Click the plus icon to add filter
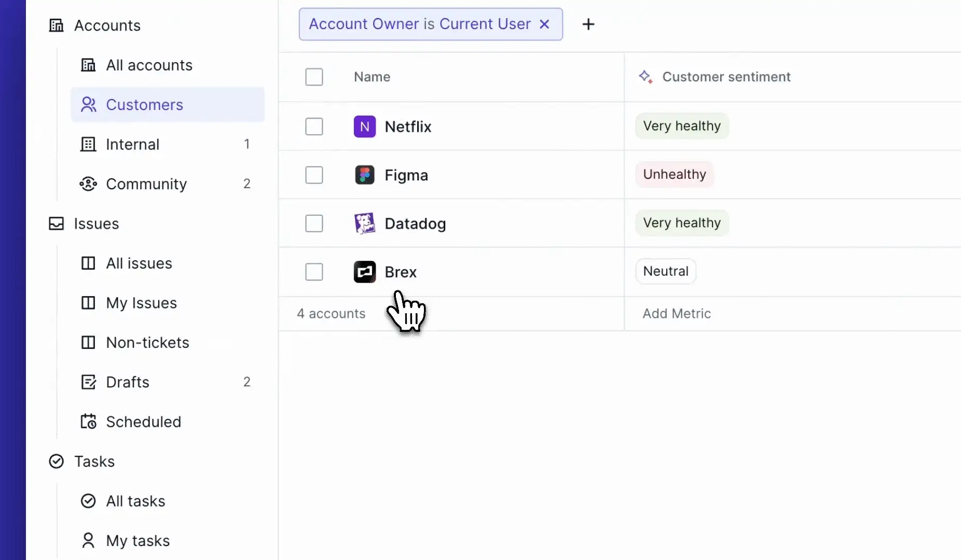Screen dimensions: 961x560 click(x=588, y=24)
